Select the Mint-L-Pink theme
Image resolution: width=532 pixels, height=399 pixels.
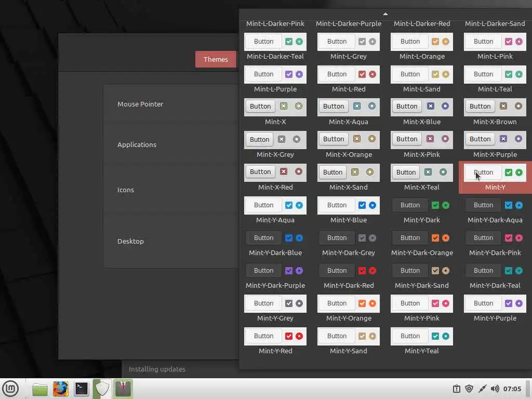pyautogui.click(x=495, y=46)
